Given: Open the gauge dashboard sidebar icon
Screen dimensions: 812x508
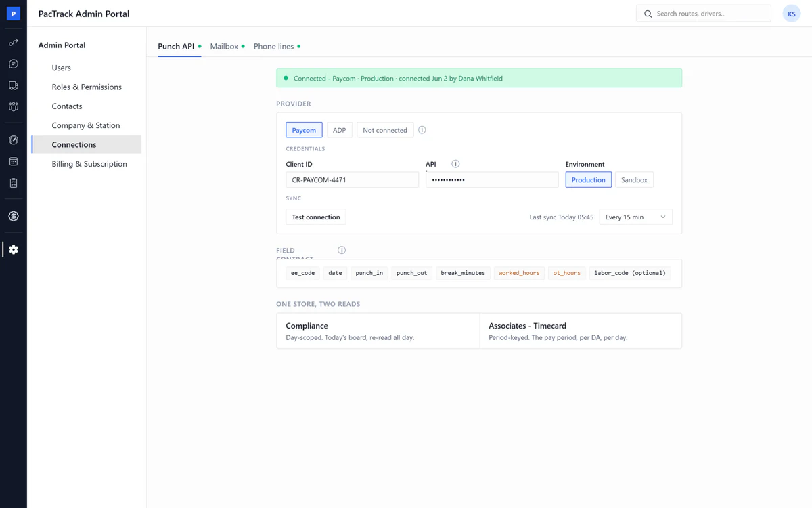Looking at the screenshot, I should coord(14,140).
